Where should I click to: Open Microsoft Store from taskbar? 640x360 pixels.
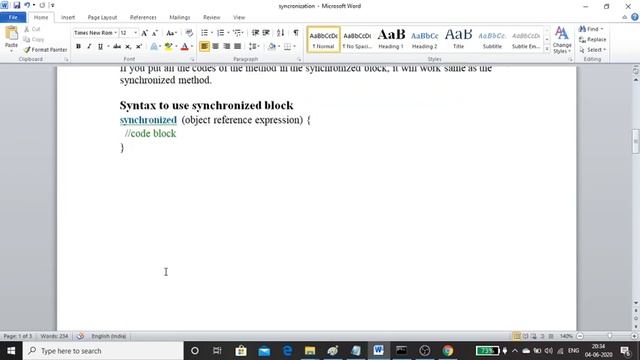pyautogui.click(x=241, y=351)
